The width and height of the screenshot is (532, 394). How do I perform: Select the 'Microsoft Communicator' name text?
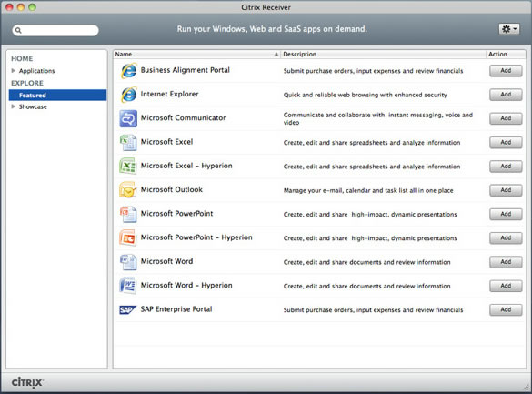[183, 117]
